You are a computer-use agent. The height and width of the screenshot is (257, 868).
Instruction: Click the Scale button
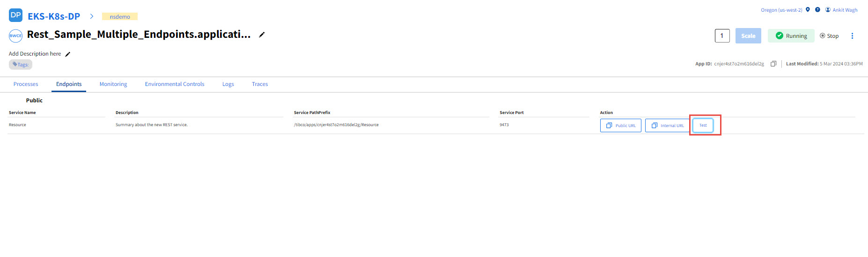tap(748, 36)
